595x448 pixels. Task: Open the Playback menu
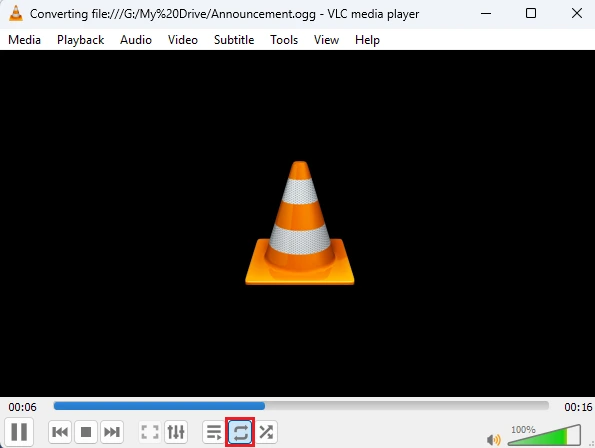point(80,40)
